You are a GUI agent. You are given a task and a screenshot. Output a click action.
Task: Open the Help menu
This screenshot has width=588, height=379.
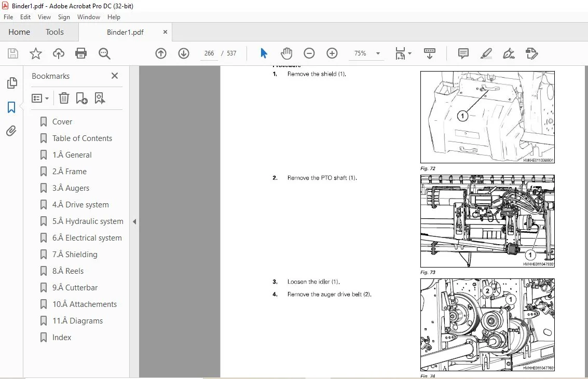(114, 17)
